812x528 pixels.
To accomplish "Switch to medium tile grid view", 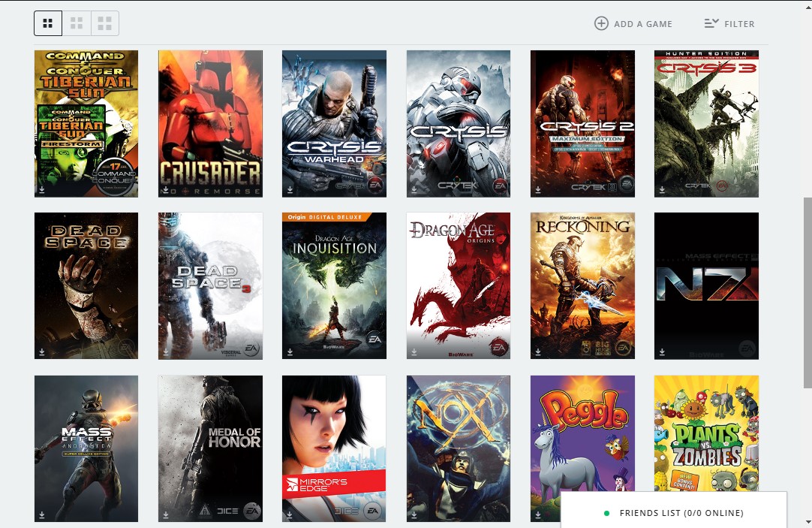I will coord(77,23).
